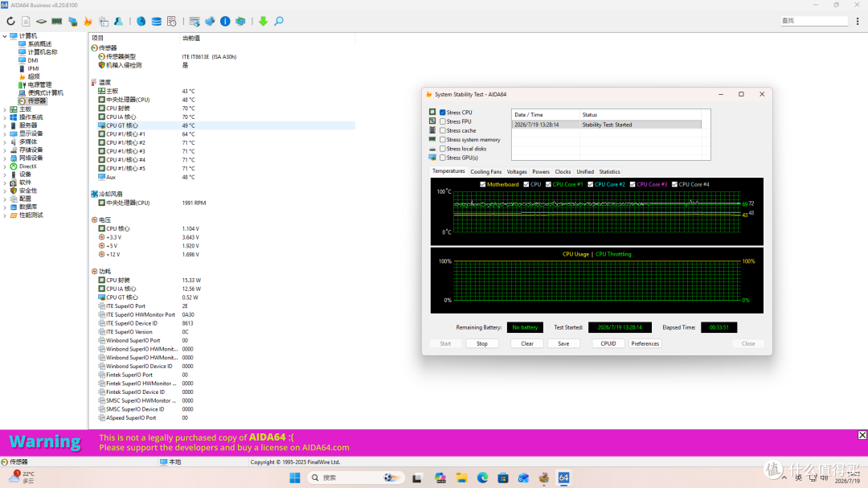The height and width of the screenshot is (488, 868).
Task: Click the memory module toolbar icon
Action: [56, 21]
